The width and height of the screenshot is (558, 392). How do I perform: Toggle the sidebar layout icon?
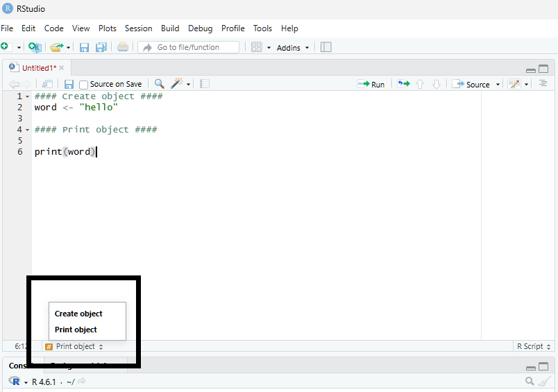[326, 47]
